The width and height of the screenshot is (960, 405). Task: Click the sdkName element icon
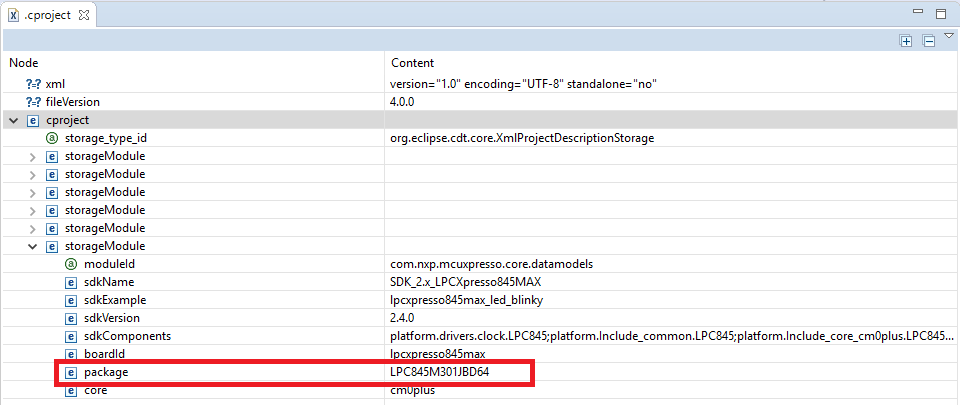pos(70,282)
